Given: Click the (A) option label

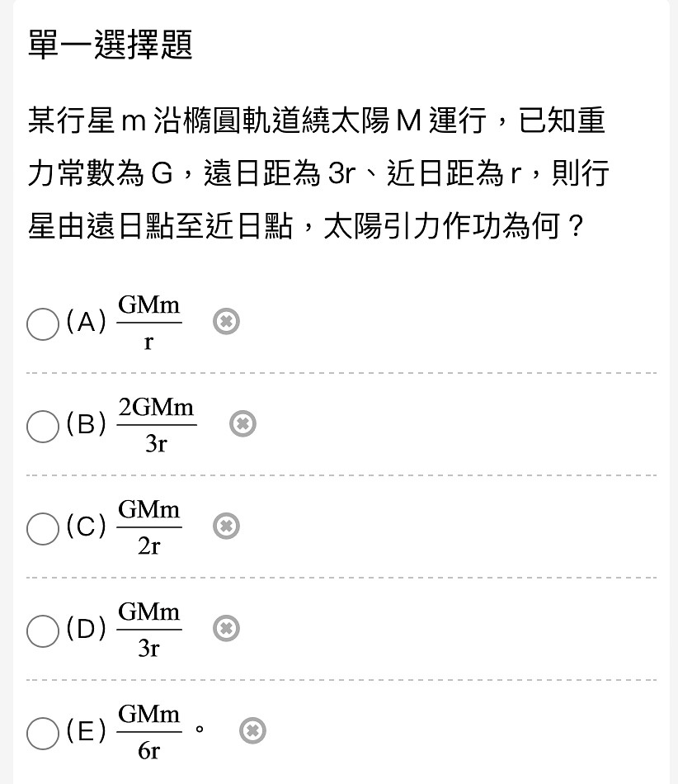Looking at the screenshot, I should coord(87,322).
